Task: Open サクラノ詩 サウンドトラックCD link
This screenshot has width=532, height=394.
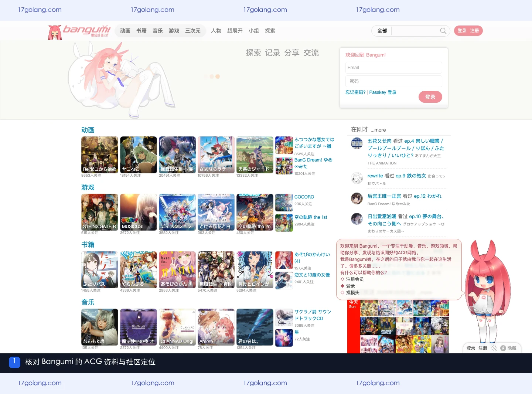Action: pyautogui.click(x=313, y=315)
